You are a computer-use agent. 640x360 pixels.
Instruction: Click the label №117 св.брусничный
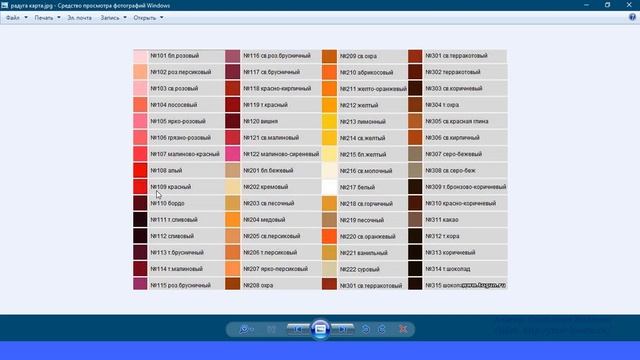(272, 72)
